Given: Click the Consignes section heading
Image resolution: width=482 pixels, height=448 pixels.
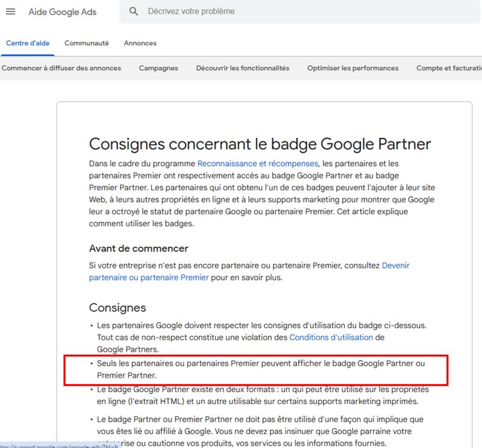Looking at the screenshot, I should [117, 308].
